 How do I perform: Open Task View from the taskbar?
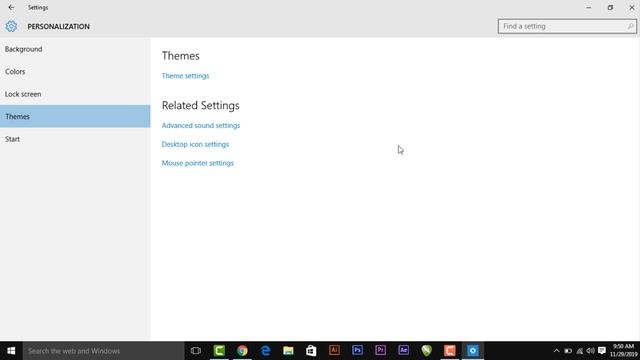tap(196, 351)
